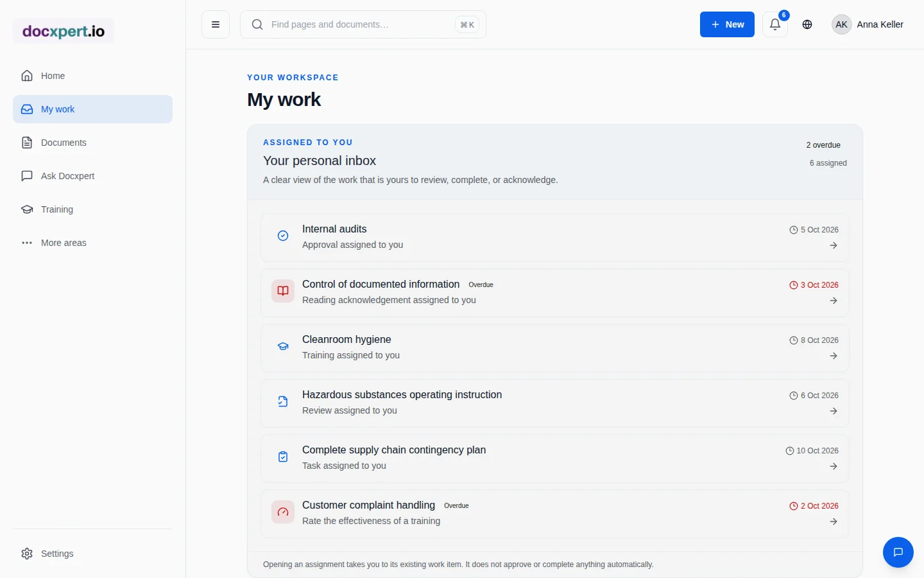Viewport: 924px width, 578px height.
Task: Click the New button
Action: (x=727, y=24)
